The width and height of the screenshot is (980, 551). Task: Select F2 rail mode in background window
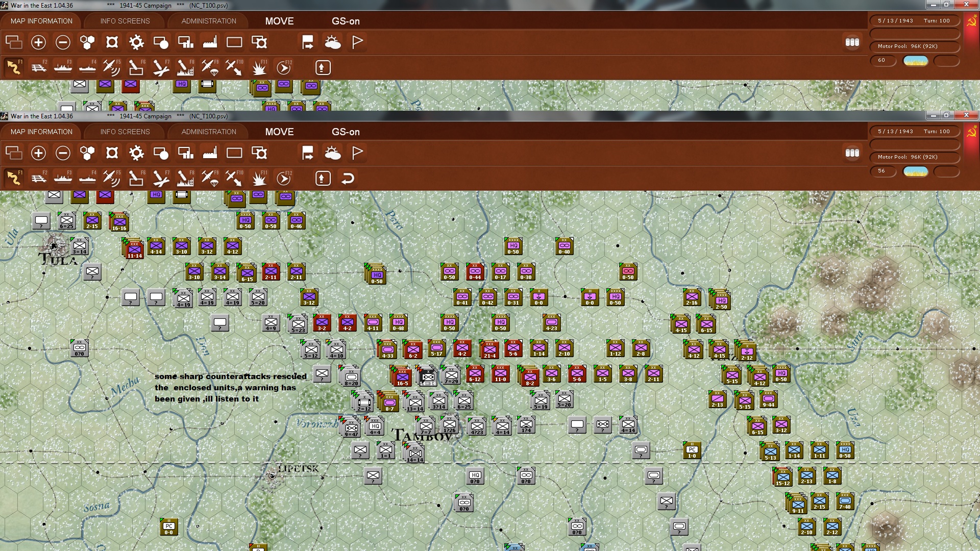pos(39,67)
